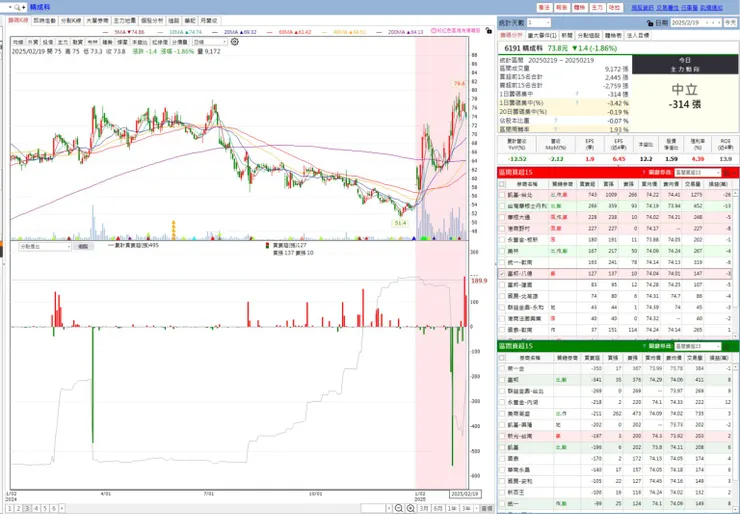
Task: Switch to 主力地圖 tab
Action: (x=125, y=21)
